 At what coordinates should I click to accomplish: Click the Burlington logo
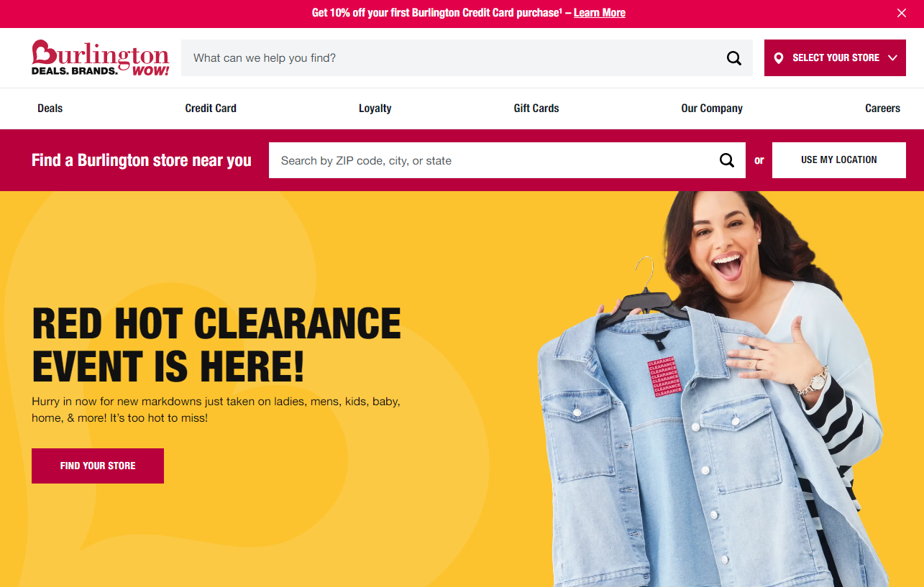(x=101, y=57)
